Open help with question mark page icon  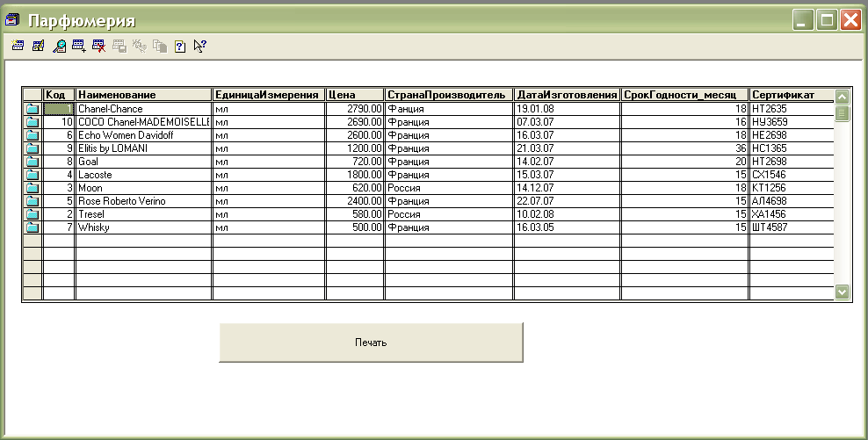click(180, 46)
